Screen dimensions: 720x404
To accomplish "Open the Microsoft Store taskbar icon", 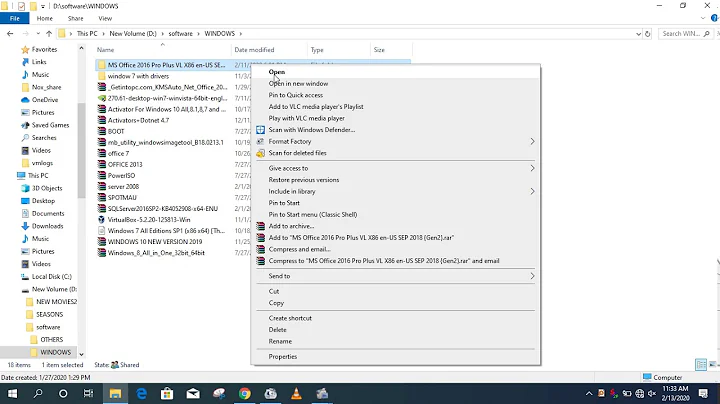I will [167, 393].
